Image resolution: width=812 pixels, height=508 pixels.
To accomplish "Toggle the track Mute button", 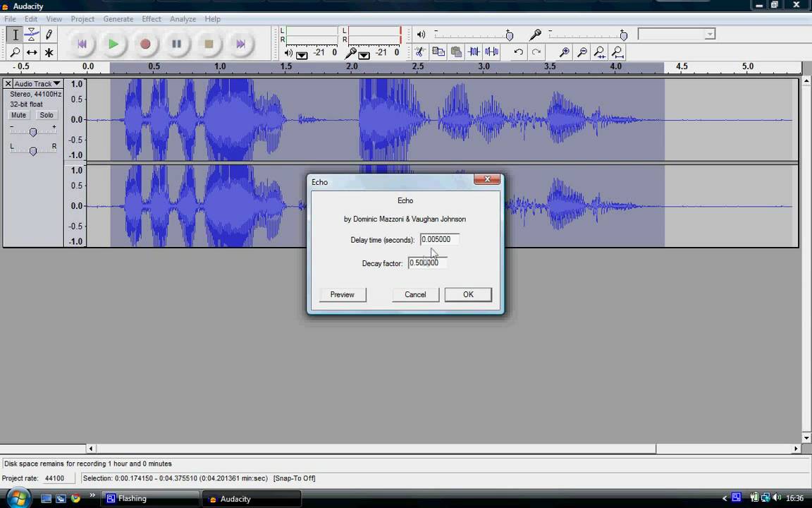I will (18, 115).
